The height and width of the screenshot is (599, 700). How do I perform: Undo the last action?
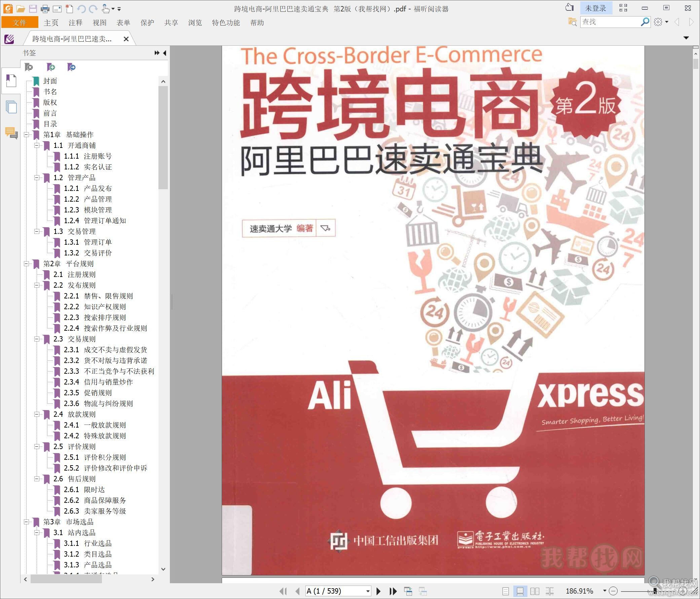[x=81, y=8]
